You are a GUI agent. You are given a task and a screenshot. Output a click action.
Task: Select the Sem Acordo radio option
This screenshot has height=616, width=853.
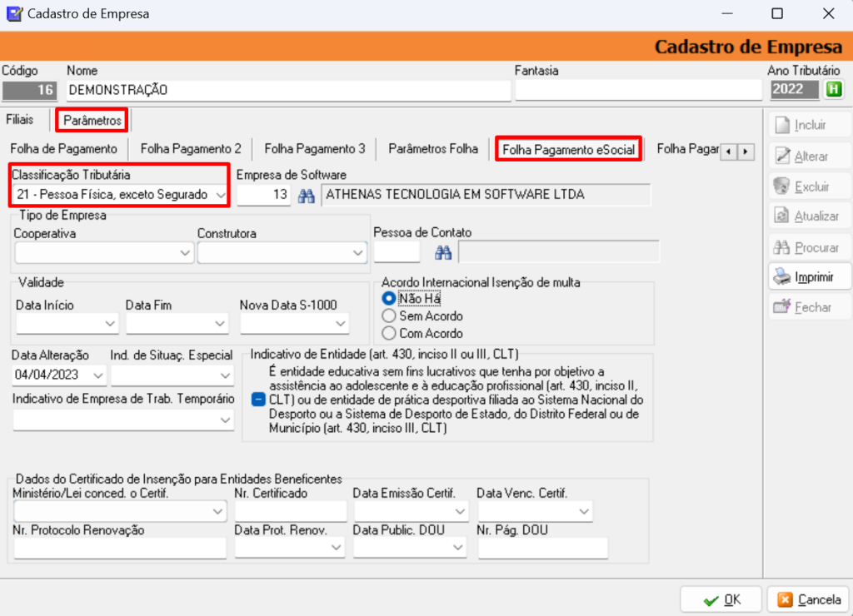[x=388, y=315]
